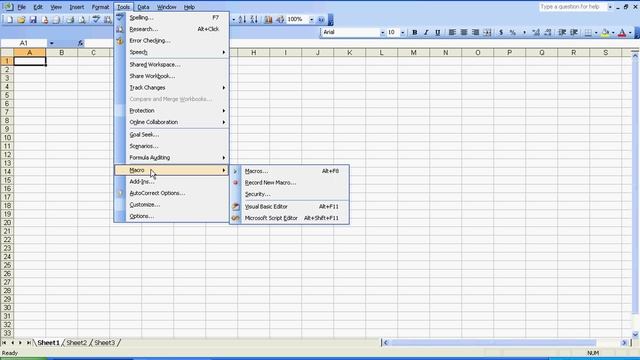Screen dimensions: 640x360
Task: Click the Fill Color paint bucket swatch
Action: [x=606, y=32]
